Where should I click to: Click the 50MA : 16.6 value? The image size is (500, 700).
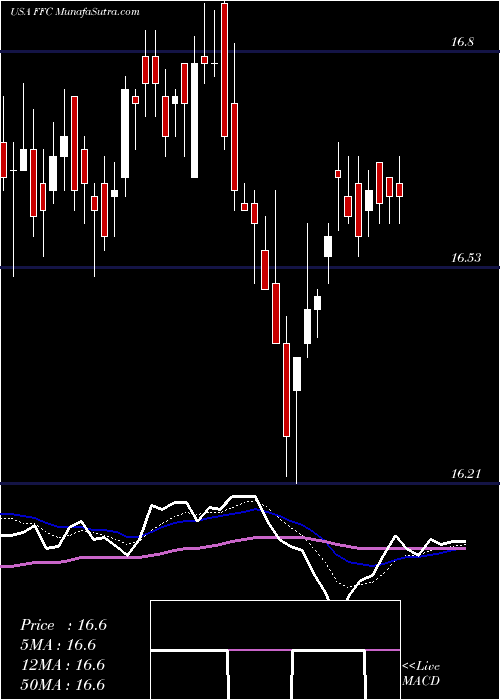(x=63, y=684)
